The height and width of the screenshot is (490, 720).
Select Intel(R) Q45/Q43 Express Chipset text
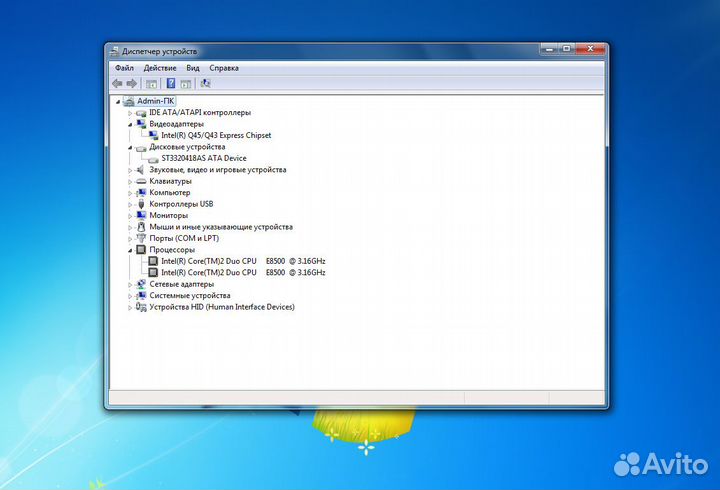click(x=216, y=135)
